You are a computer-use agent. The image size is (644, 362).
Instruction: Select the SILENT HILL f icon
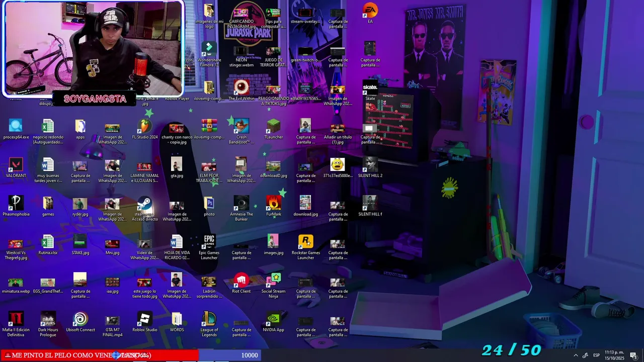[x=370, y=206]
